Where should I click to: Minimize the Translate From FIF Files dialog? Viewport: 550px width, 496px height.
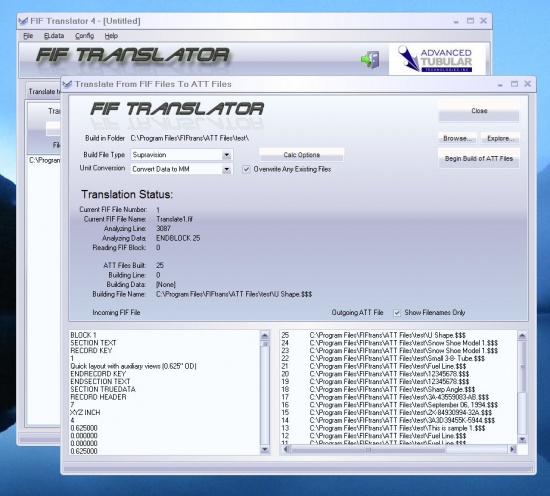pyautogui.click(x=500, y=85)
